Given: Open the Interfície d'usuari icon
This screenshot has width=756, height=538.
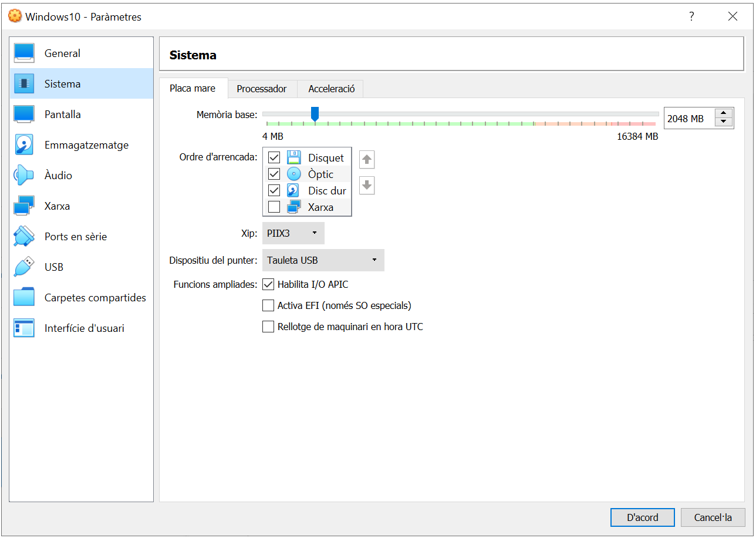Looking at the screenshot, I should tap(24, 328).
